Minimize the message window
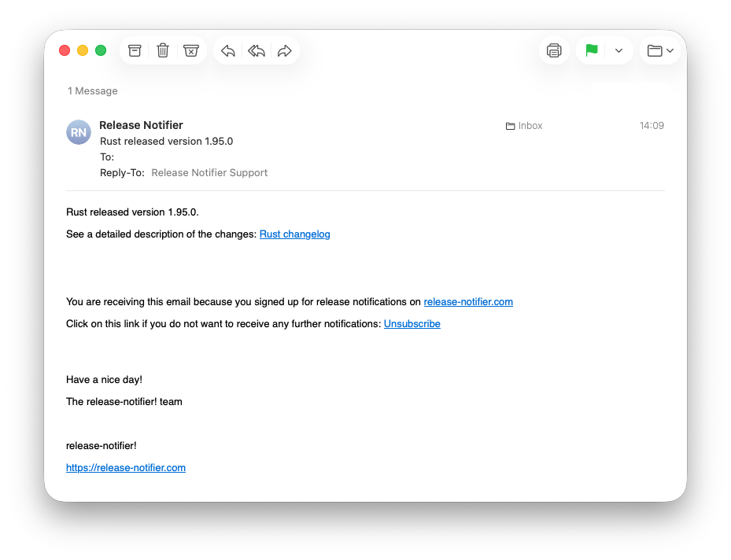This screenshot has height=560, width=731. point(83,50)
